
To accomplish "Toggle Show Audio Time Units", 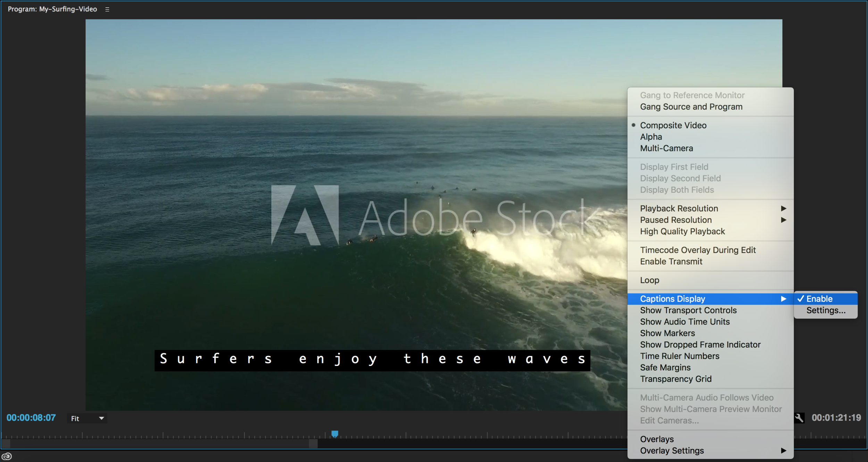I will [x=710, y=322].
